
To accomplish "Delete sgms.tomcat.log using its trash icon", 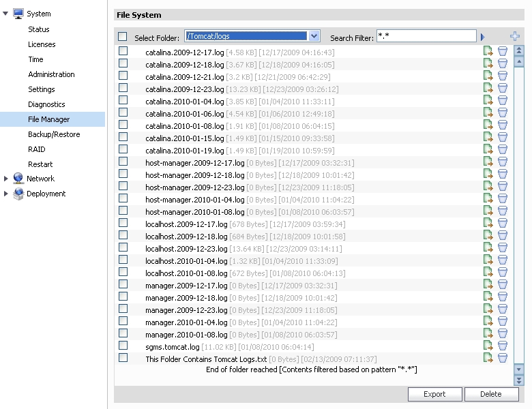I will tap(503, 346).
